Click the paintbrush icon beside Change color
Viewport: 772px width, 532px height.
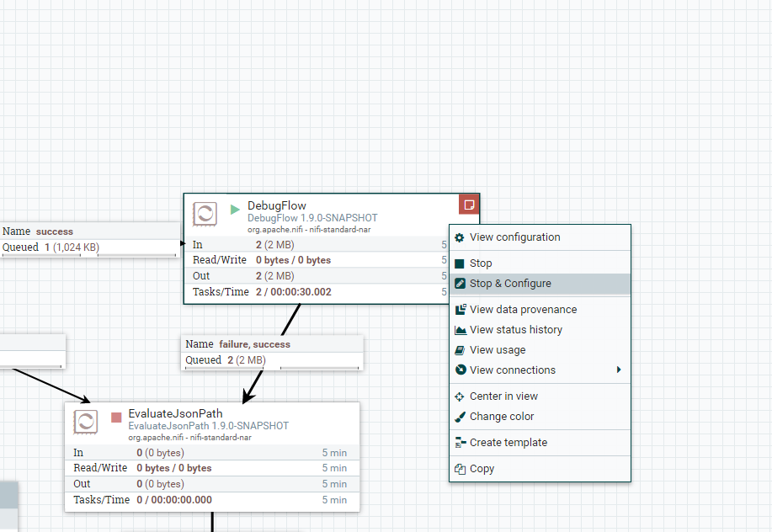pos(460,417)
